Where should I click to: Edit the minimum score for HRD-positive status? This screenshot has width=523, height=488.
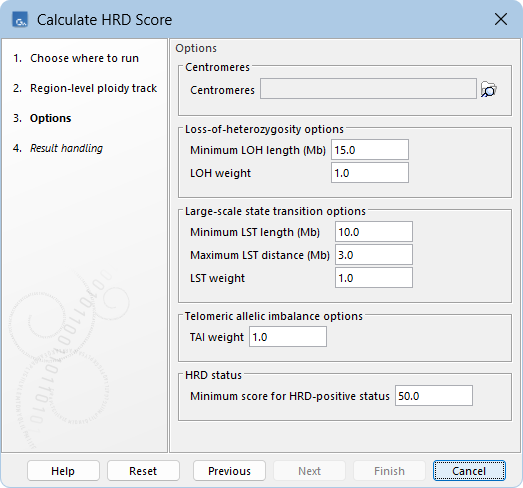(434, 396)
